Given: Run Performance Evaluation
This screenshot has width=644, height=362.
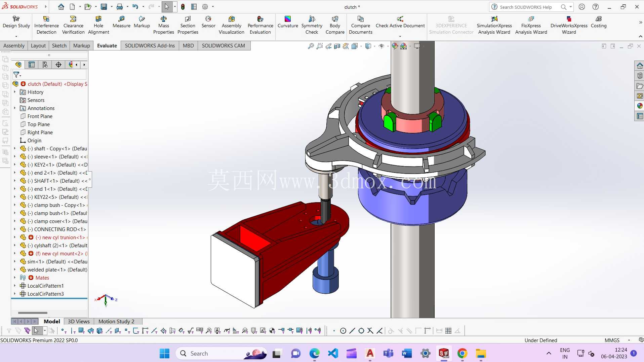Looking at the screenshot, I should (x=260, y=25).
